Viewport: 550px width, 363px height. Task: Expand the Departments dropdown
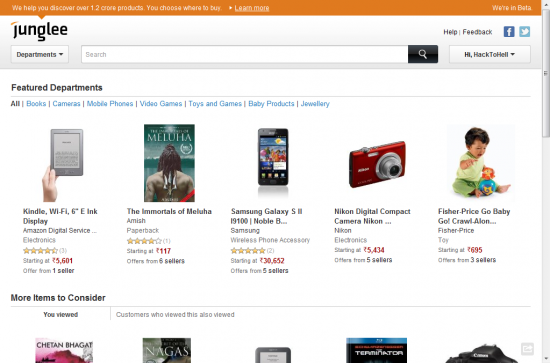pyautogui.click(x=40, y=54)
